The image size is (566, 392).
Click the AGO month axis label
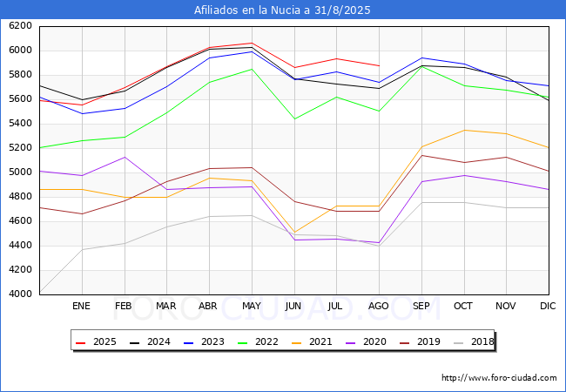378,306
